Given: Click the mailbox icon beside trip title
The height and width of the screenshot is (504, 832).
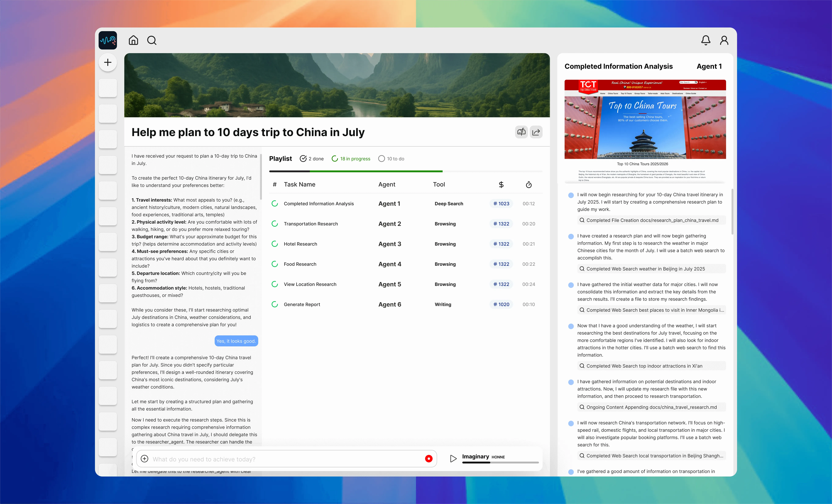Looking at the screenshot, I should coord(521,132).
